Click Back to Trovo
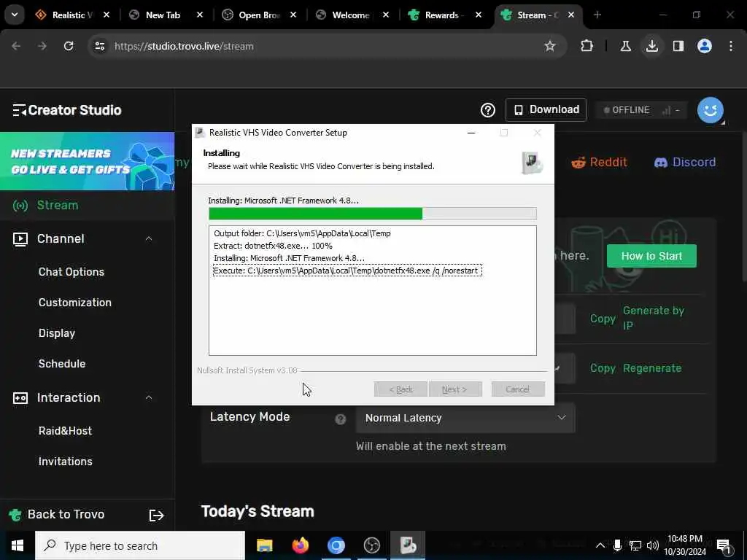Screen dimensions: 747x560 coord(56,514)
